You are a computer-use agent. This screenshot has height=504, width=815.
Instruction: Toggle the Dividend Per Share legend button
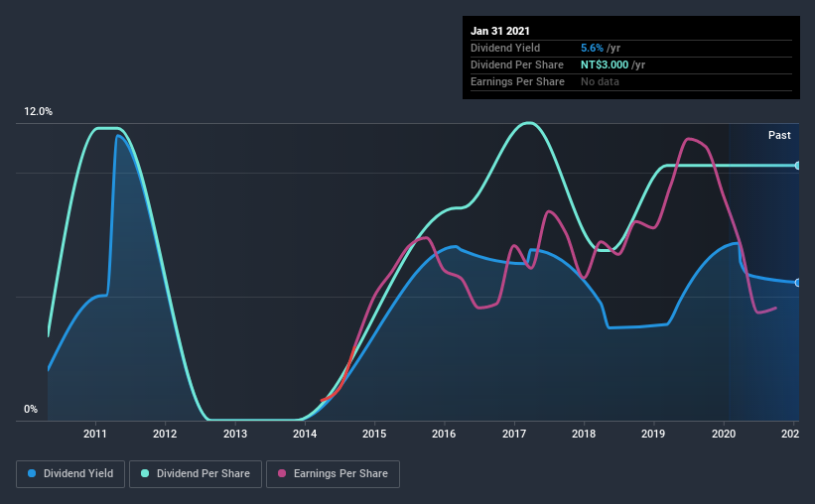(196, 474)
